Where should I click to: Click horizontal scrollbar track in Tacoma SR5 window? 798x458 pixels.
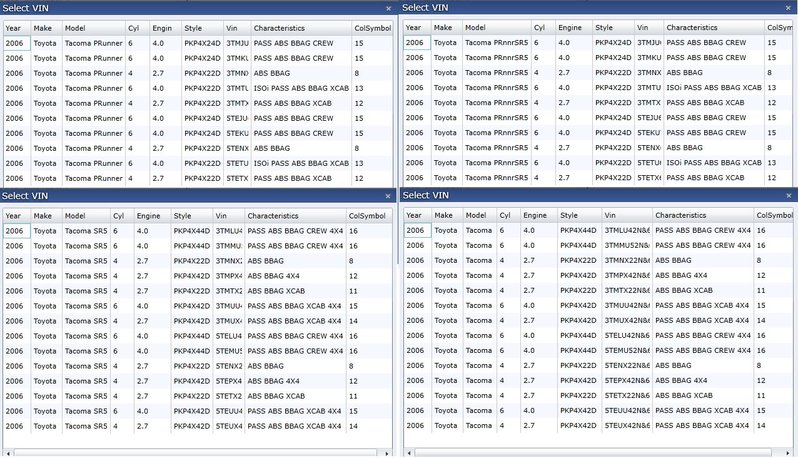coord(195,453)
